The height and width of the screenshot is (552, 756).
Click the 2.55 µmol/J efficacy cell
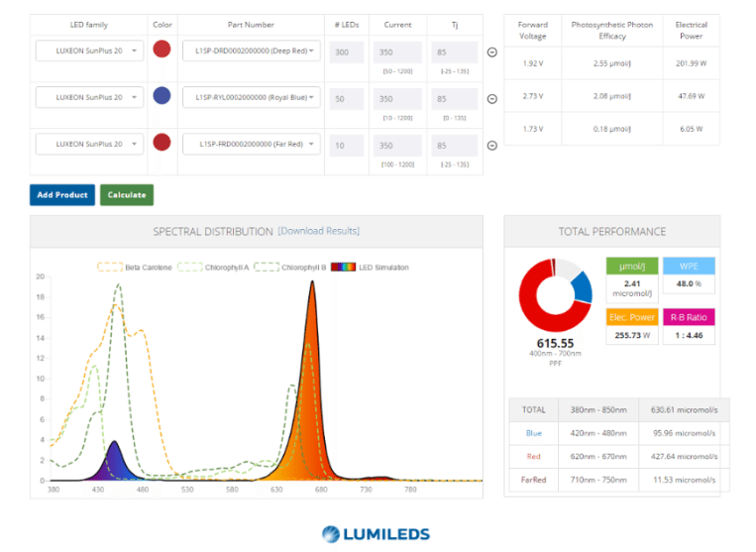[612, 63]
